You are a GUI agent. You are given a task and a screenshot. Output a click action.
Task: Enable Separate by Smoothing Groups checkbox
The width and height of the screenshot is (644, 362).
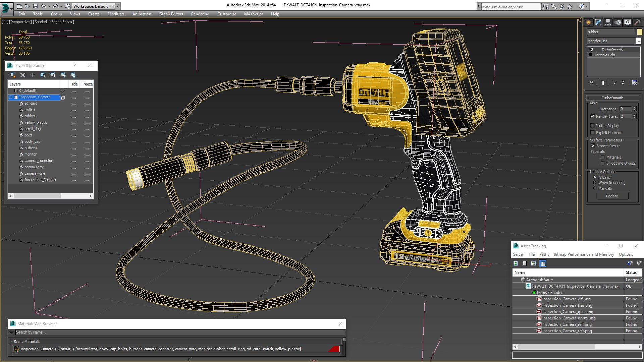603,163
